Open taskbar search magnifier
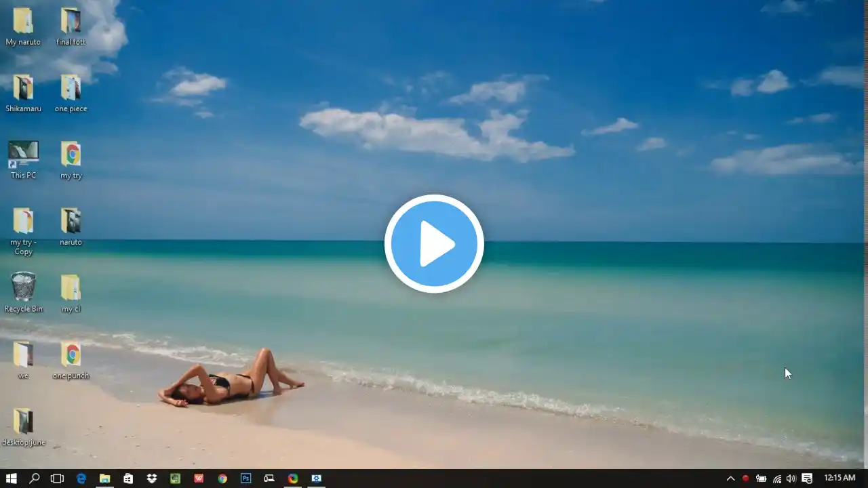868x488 pixels. (34, 479)
